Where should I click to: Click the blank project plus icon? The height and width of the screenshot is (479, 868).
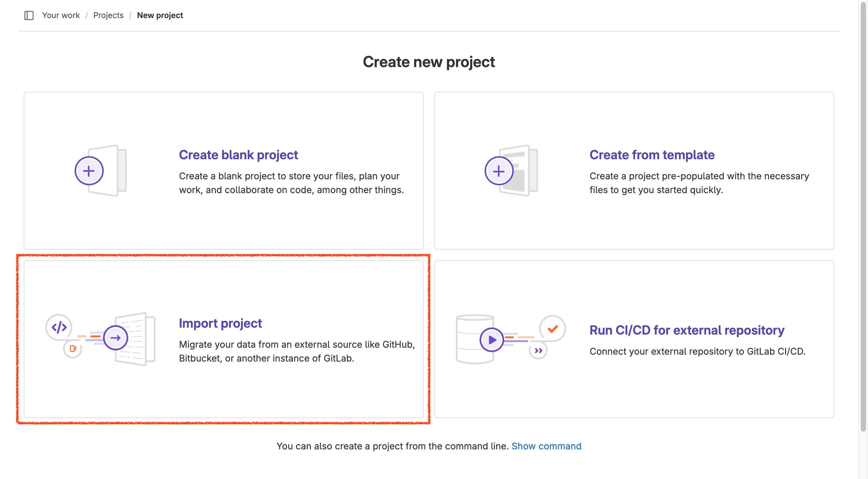tap(89, 171)
